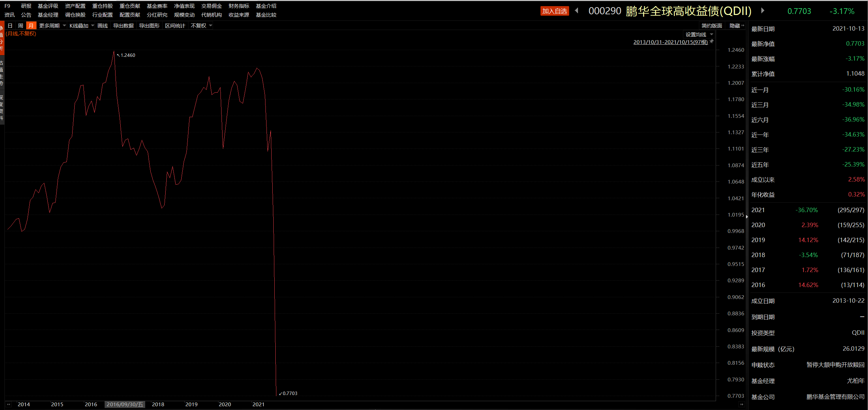Image resolution: width=868 pixels, height=410 pixels.
Task: Go to next fund with right arrow
Action: 763,11
